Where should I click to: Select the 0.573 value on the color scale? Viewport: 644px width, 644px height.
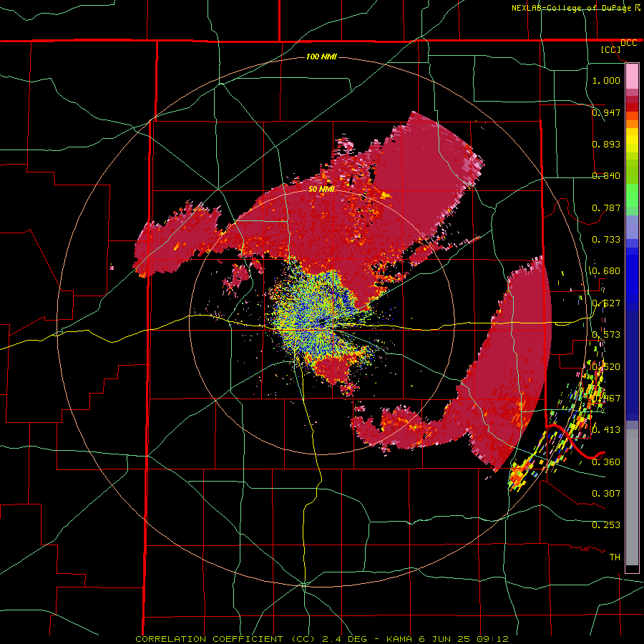point(606,335)
